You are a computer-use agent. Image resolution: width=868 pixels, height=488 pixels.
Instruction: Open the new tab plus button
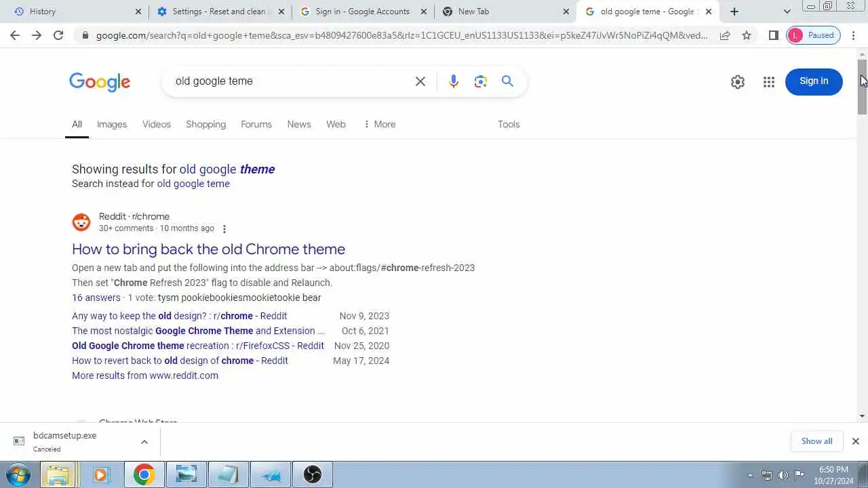[734, 12]
